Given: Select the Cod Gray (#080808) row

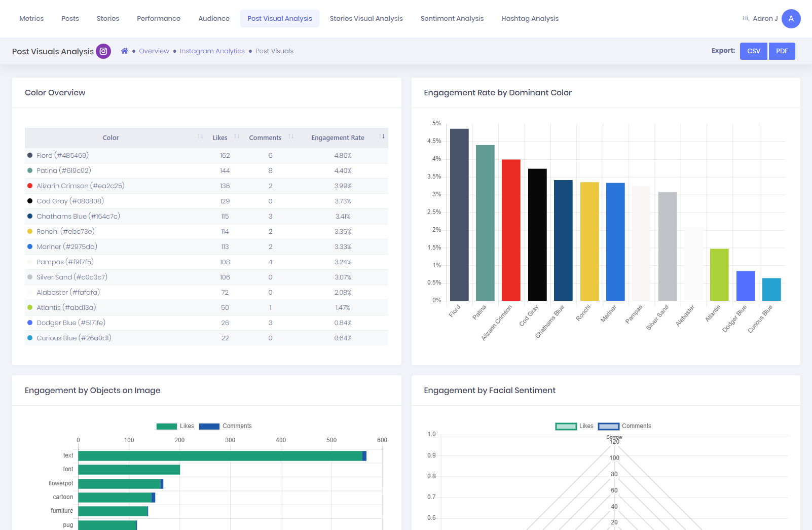Looking at the screenshot, I should click(206, 201).
